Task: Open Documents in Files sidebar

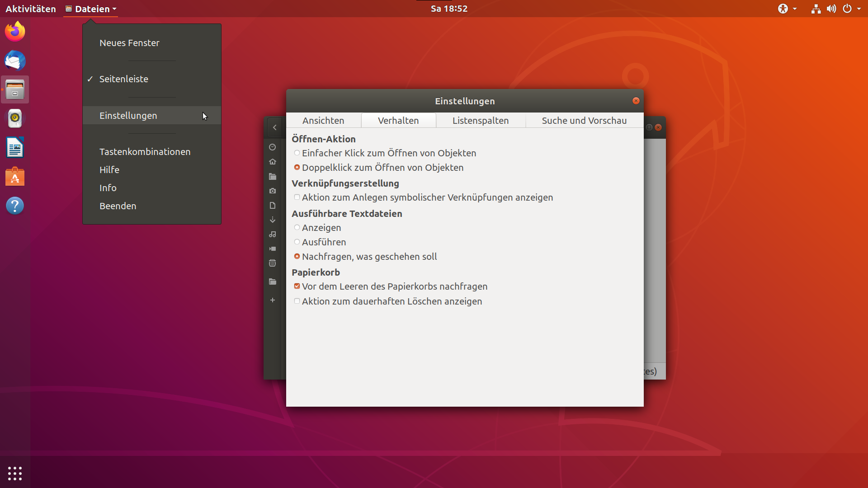Action: click(x=273, y=206)
